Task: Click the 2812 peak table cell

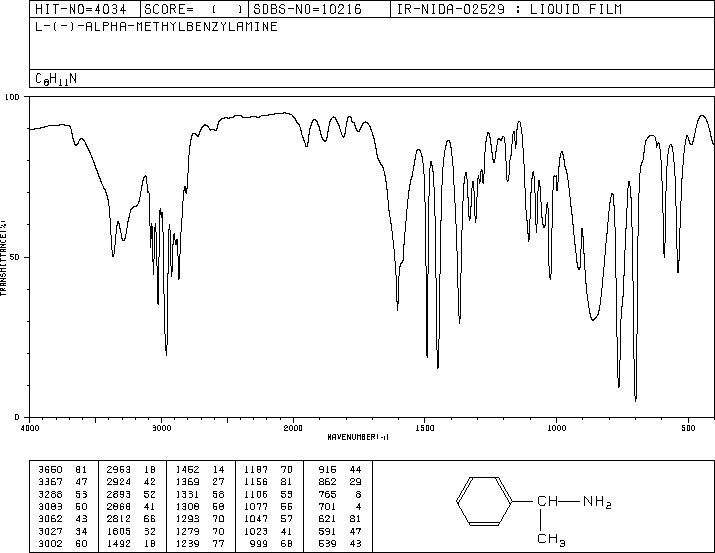Action: coord(119,519)
